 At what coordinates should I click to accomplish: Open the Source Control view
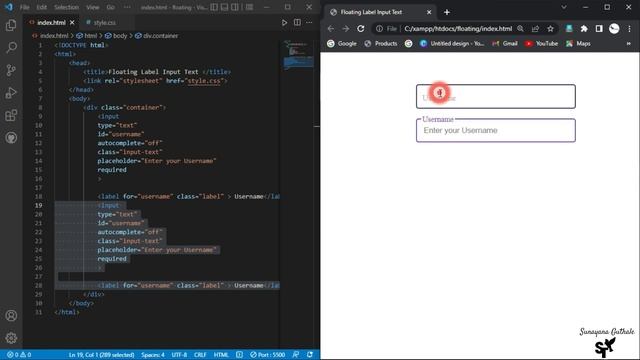(11, 70)
